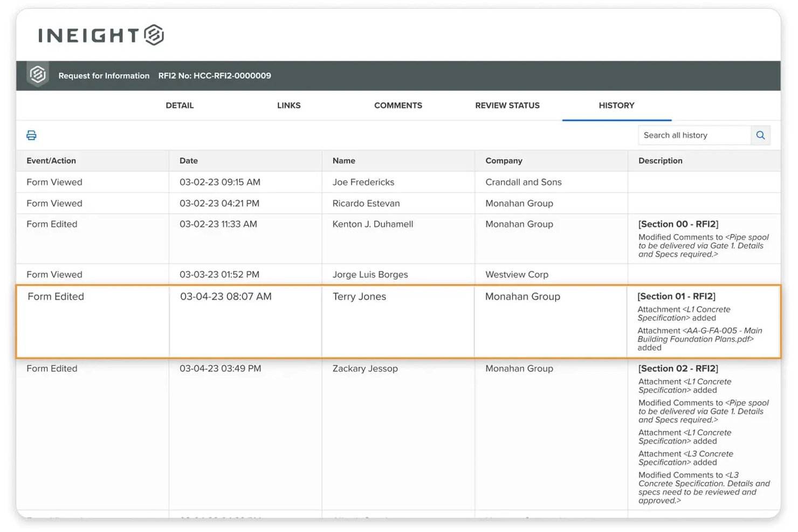798x532 pixels.
Task: Click the name Terry Jones
Action: (359, 296)
